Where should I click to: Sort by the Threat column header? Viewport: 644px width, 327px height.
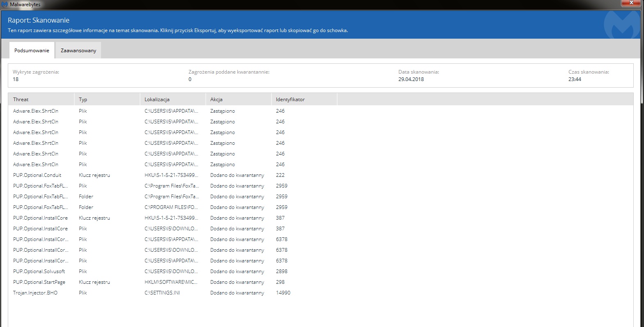[x=41, y=99]
